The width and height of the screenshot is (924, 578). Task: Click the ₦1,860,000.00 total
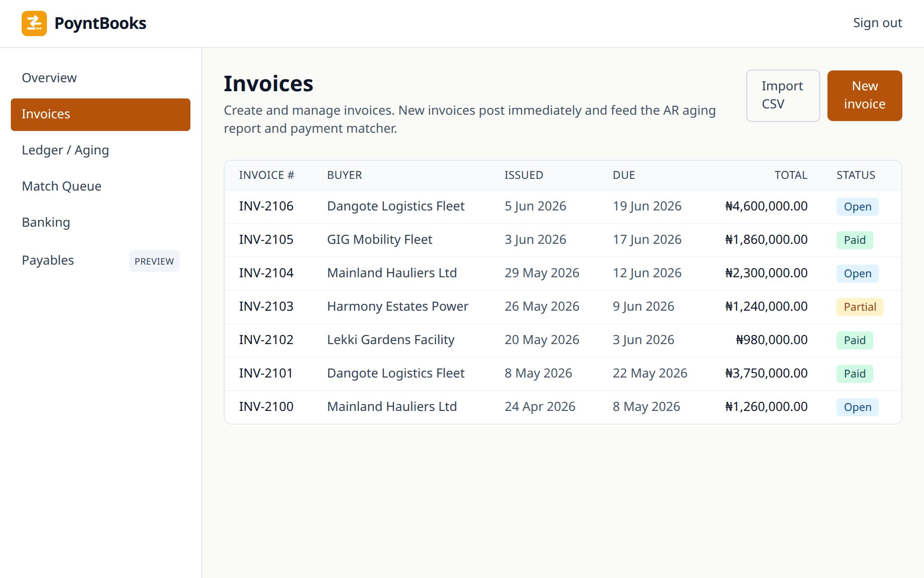click(x=766, y=240)
